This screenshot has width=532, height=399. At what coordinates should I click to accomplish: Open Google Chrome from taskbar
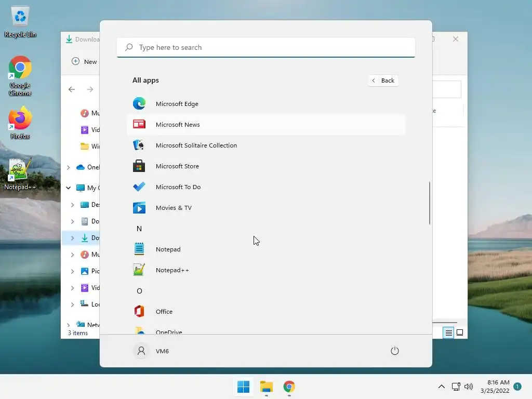point(289,387)
